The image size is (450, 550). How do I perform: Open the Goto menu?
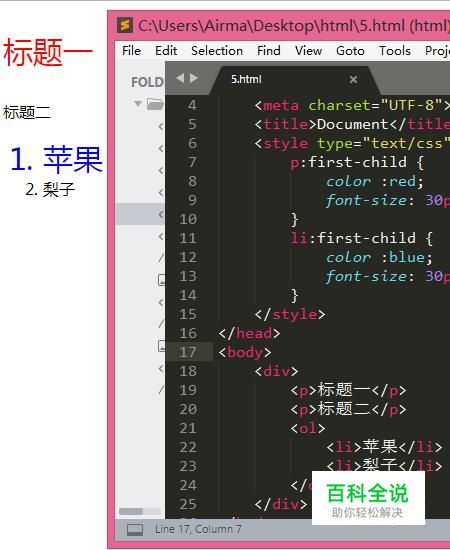click(x=350, y=51)
